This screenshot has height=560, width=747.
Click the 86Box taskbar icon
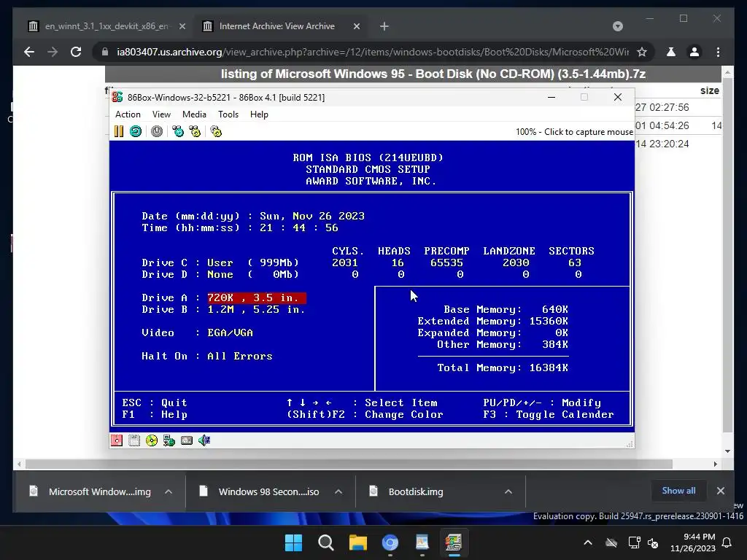(x=454, y=542)
